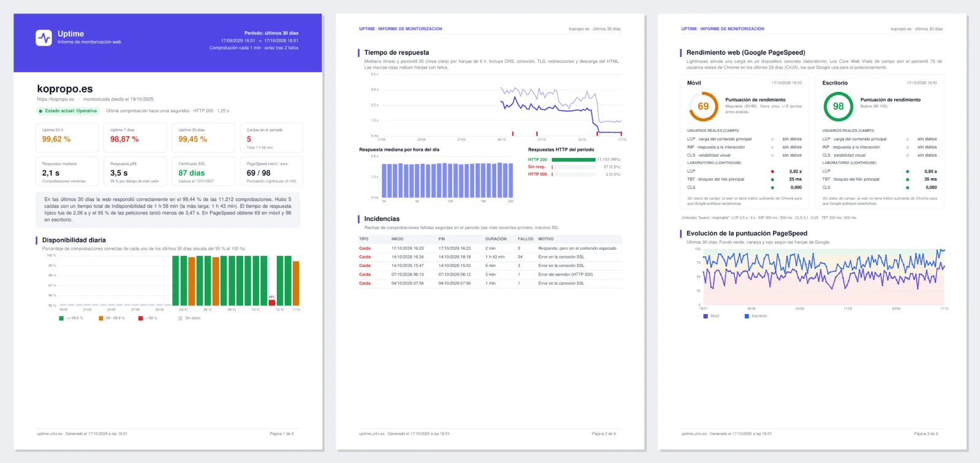
Task: Click the 'Evolución de la puntuación PageSpeed' heading
Action: (x=747, y=233)
